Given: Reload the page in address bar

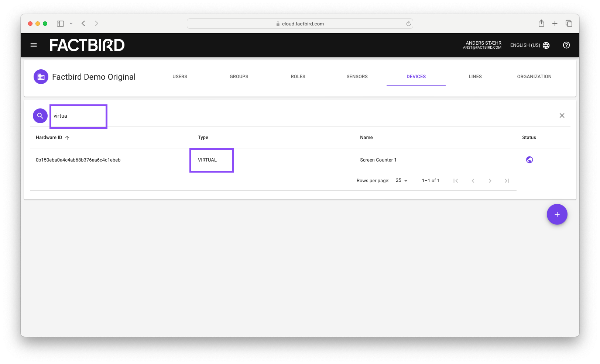Looking at the screenshot, I should pyautogui.click(x=408, y=24).
